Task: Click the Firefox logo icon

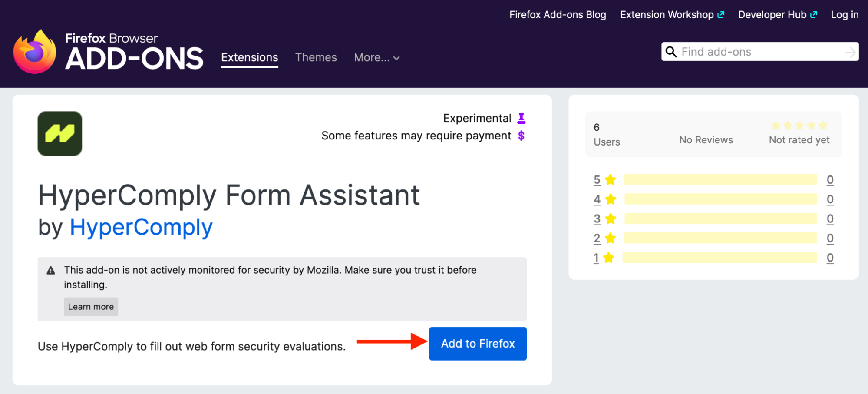Action: pos(35,52)
